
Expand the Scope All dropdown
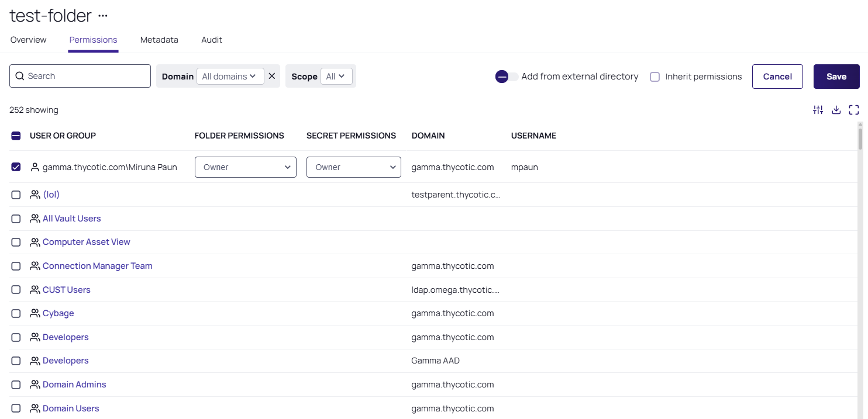336,76
